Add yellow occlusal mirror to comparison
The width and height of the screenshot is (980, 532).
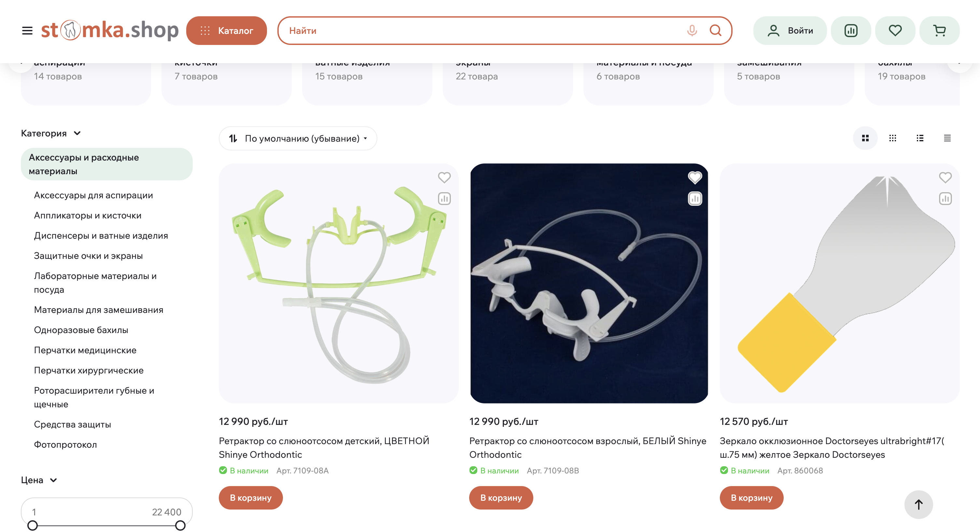pos(945,199)
